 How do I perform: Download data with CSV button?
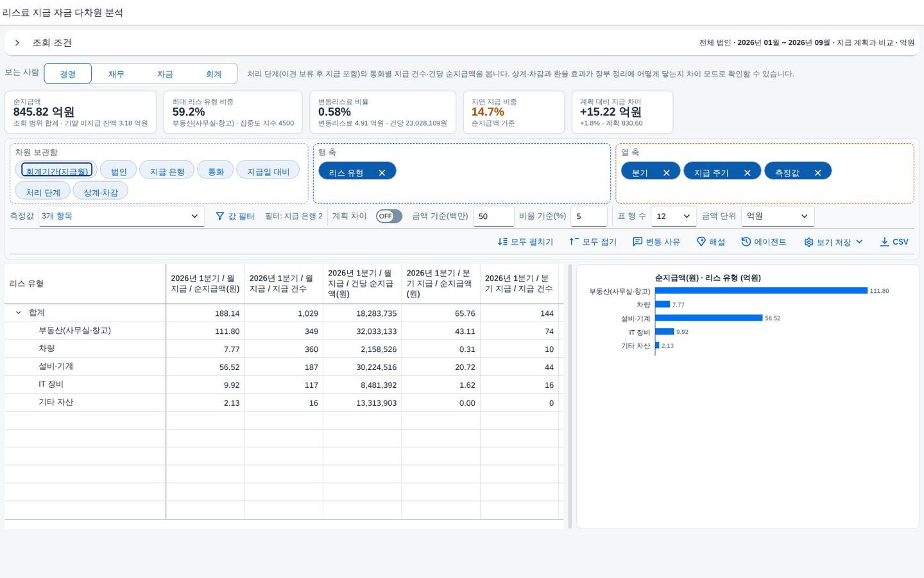(x=894, y=242)
